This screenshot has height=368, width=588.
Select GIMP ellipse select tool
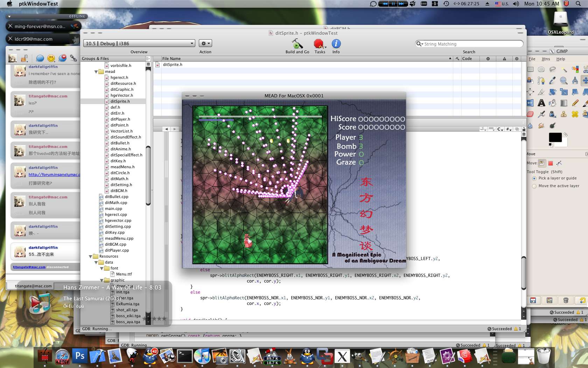tap(541, 69)
